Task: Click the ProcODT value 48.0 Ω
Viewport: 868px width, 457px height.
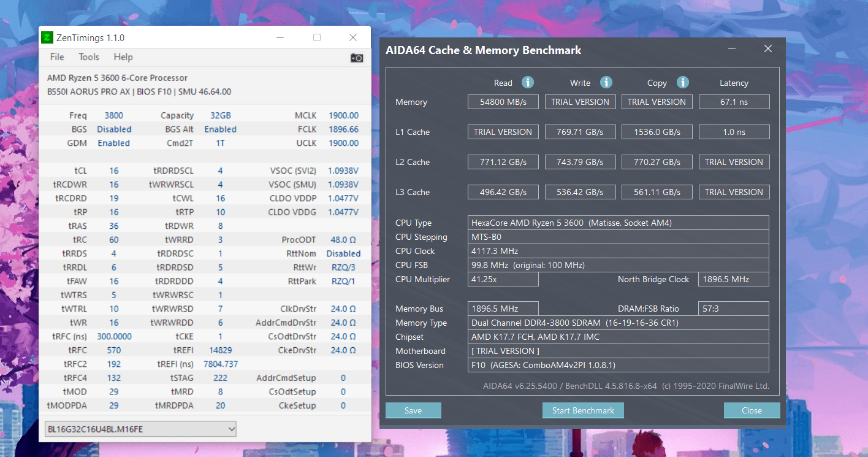Action: 343,240
